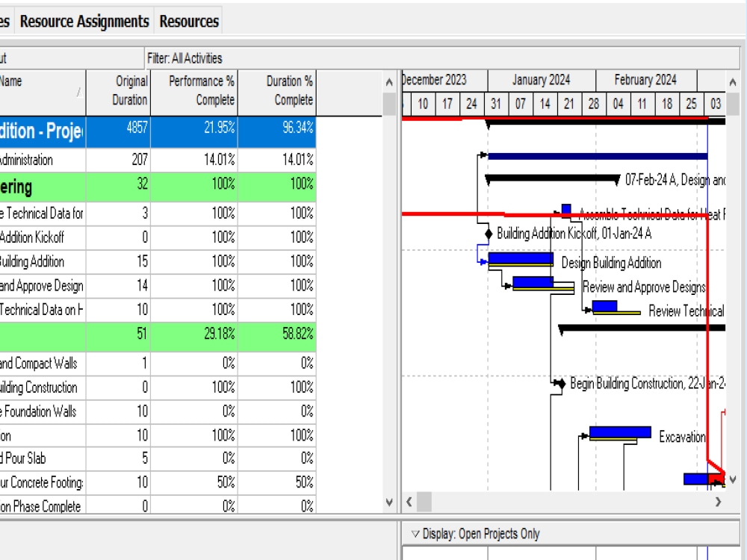The image size is (747, 560).
Task: Select the Excavation activity bar in the Gantt chart
Action: [620, 431]
